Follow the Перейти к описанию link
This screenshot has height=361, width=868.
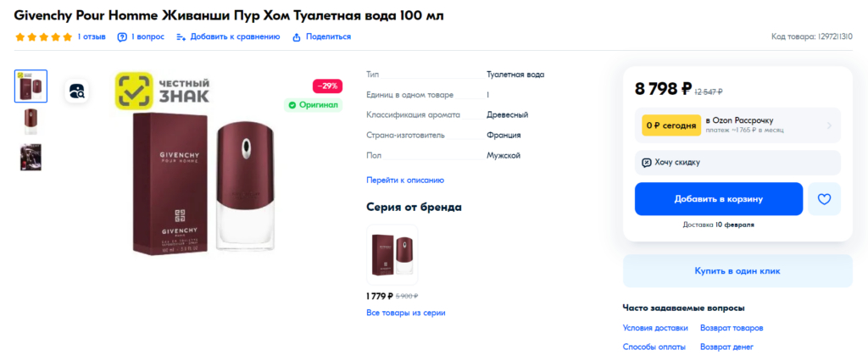click(x=404, y=180)
